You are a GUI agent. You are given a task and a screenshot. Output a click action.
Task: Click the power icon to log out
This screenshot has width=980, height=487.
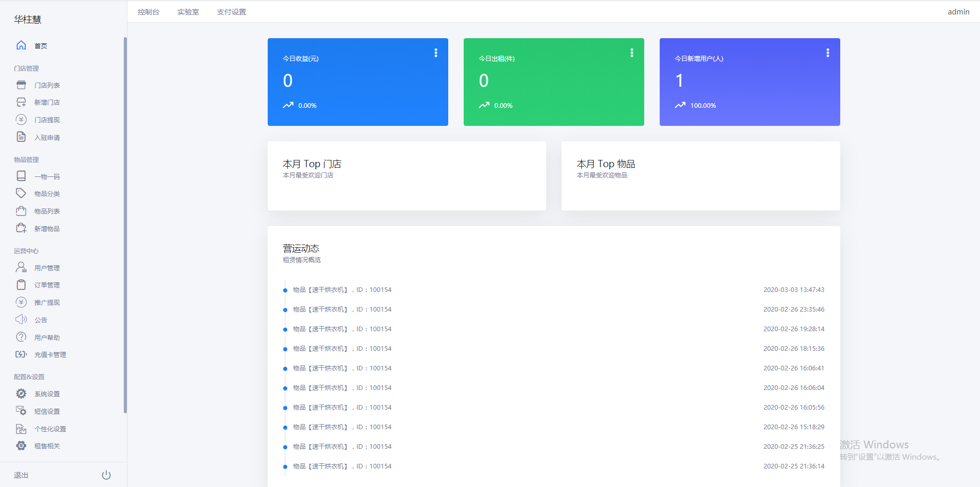[x=106, y=475]
